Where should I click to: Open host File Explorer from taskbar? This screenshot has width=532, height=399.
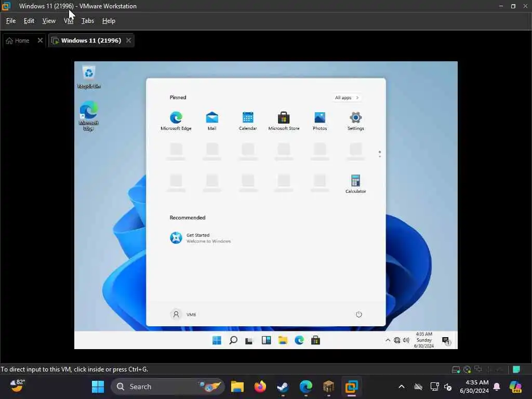pos(237,387)
